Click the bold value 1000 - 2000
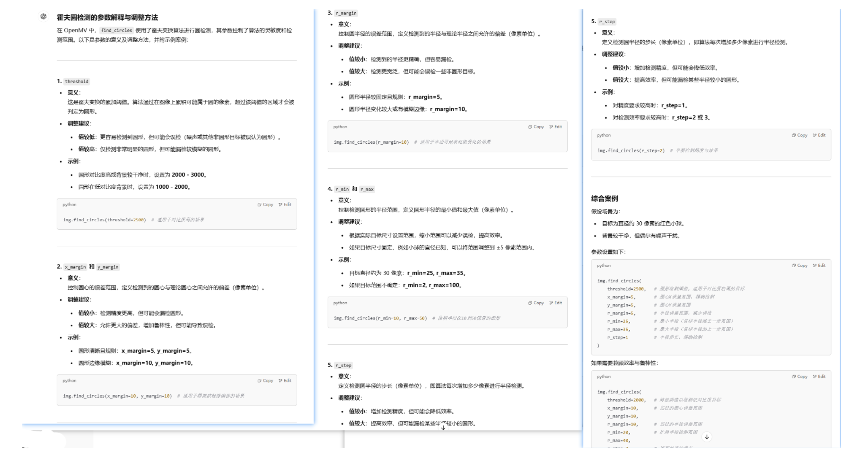This screenshot has height=453, width=868. pyautogui.click(x=172, y=187)
